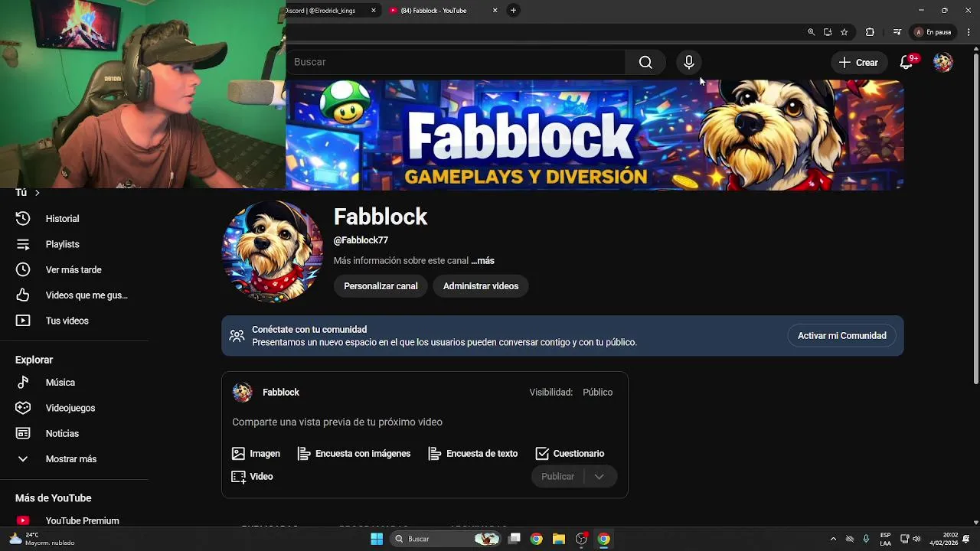Open a new browser tab with plus

pos(513,10)
